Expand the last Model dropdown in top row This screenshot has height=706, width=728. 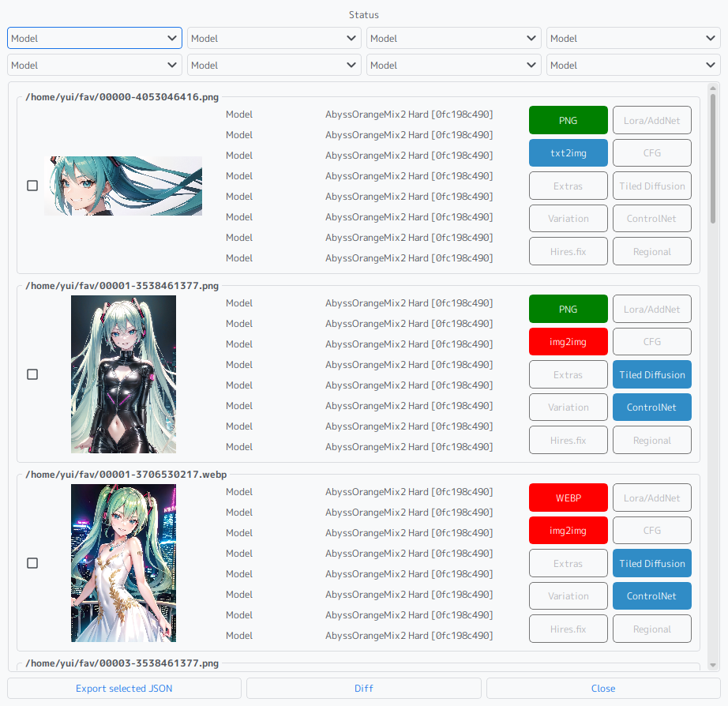(x=634, y=38)
